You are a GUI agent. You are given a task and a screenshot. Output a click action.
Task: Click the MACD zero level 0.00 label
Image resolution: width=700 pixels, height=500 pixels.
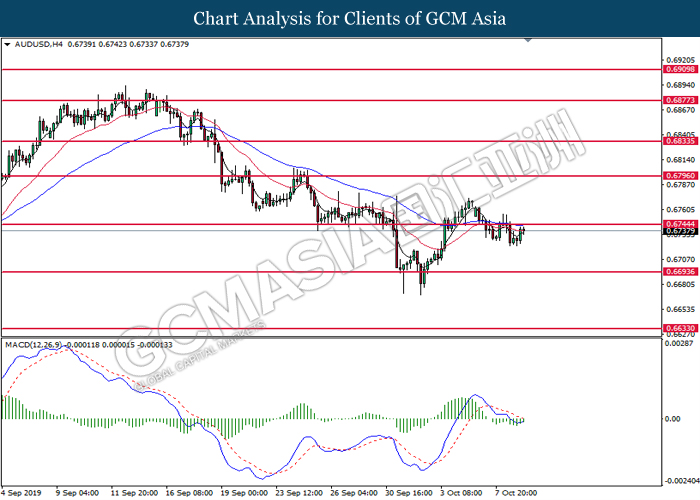coord(672,419)
